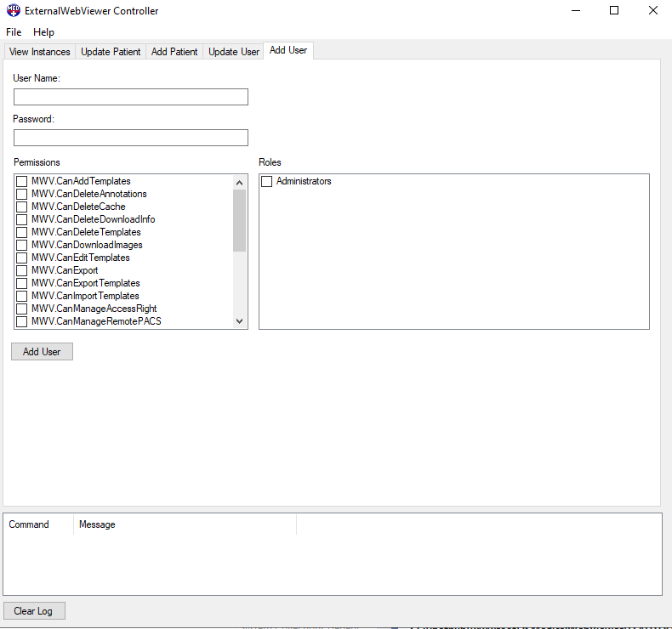Image resolution: width=672 pixels, height=629 pixels.
Task: Switch to the View Instances tab
Action: pos(40,52)
